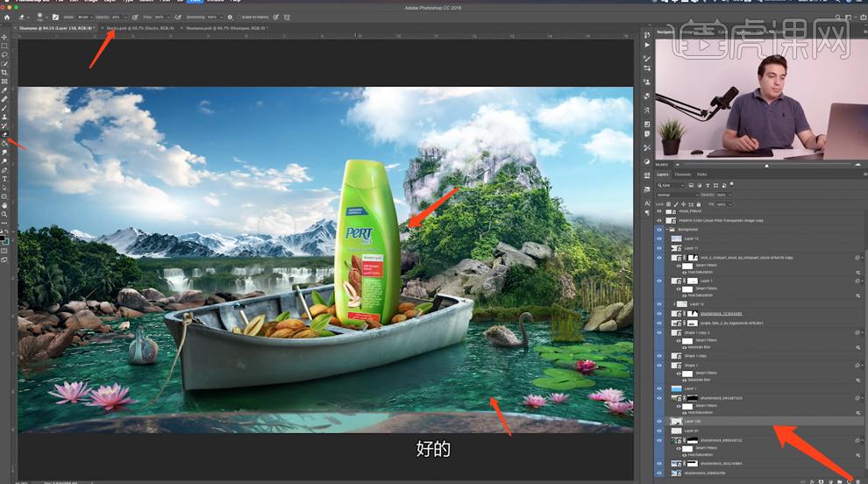Screen dimensions: 868x484
Task: Switch to the Shampoo.psb document tab
Action: [226, 27]
